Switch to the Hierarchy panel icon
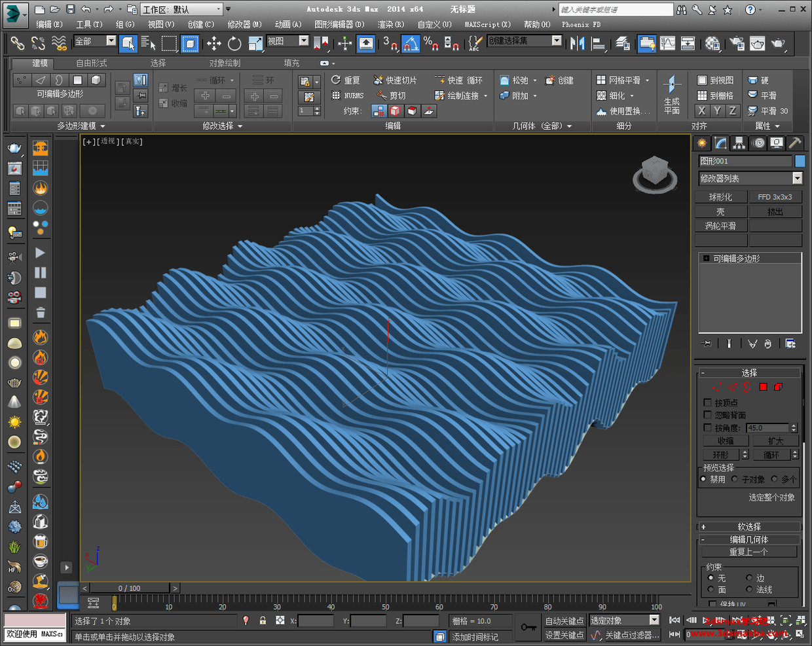Viewport: 812px width, 646px height. tap(739, 143)
